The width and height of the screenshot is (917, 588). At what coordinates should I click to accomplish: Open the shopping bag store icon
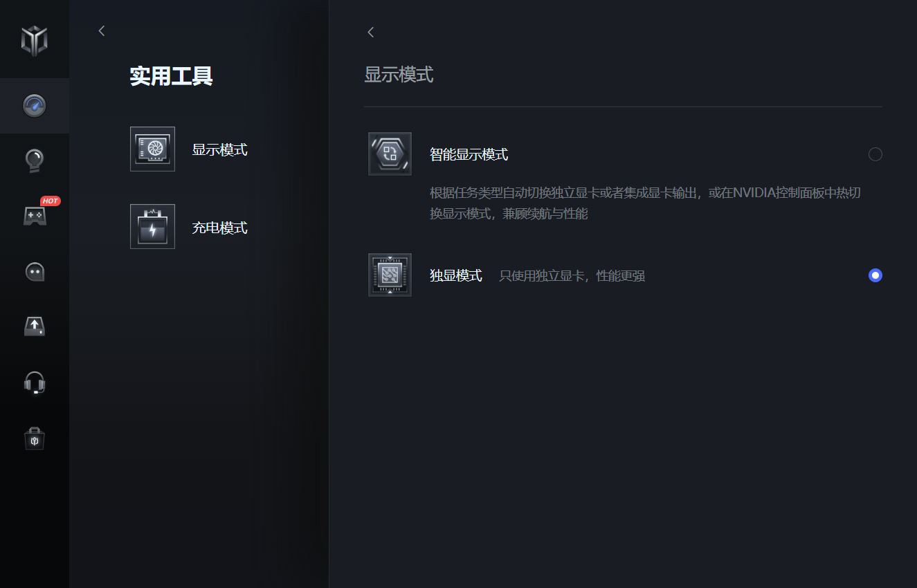tap(34, 439)
